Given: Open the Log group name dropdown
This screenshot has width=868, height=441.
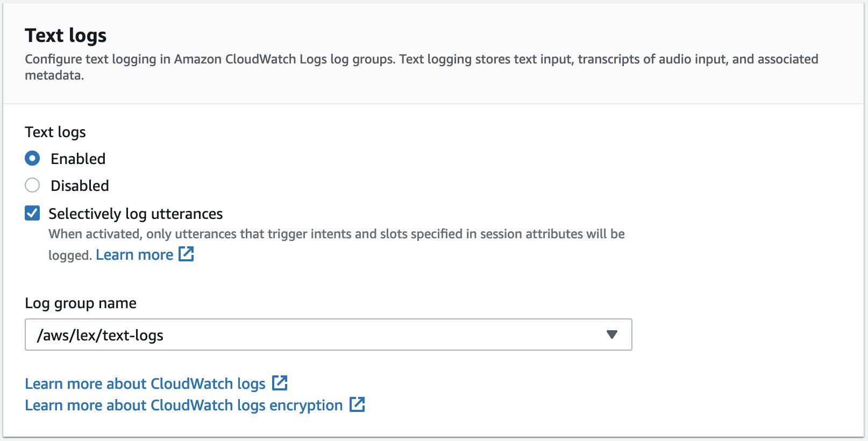Looking at the screenshot, I should click(x=328, y=335).
